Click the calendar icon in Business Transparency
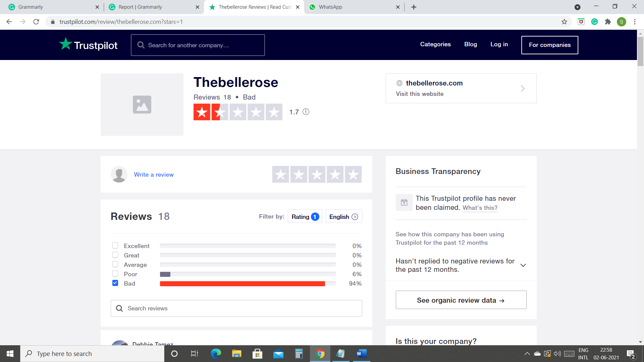Image resolution: width=644 pixels, height=362 pixels. (x=404, y=202)
